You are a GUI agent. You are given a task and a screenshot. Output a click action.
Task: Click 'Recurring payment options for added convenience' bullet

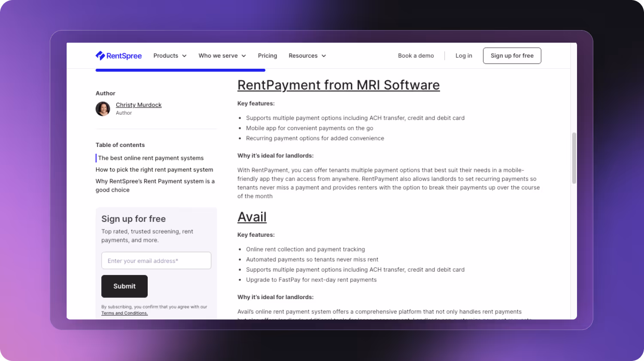315,138
